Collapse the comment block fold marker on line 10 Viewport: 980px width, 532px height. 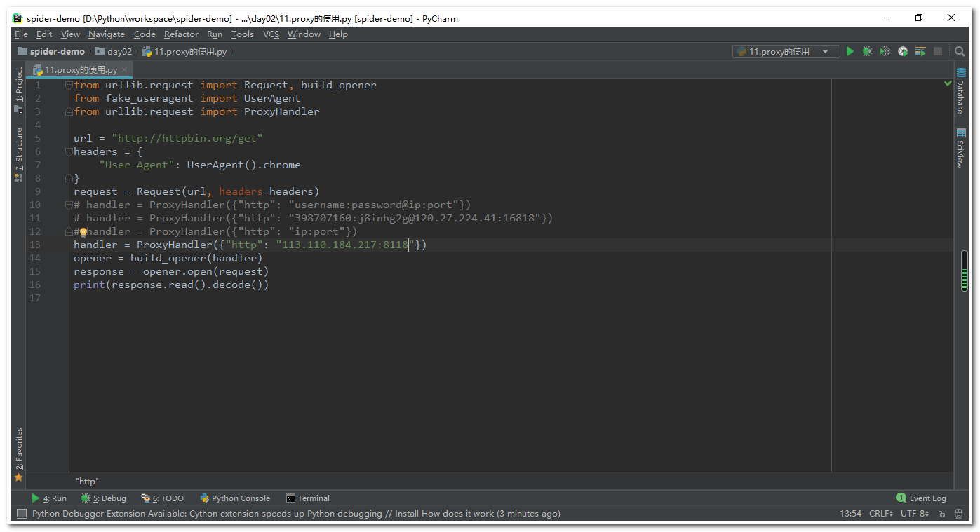click(x=69, y=205)
